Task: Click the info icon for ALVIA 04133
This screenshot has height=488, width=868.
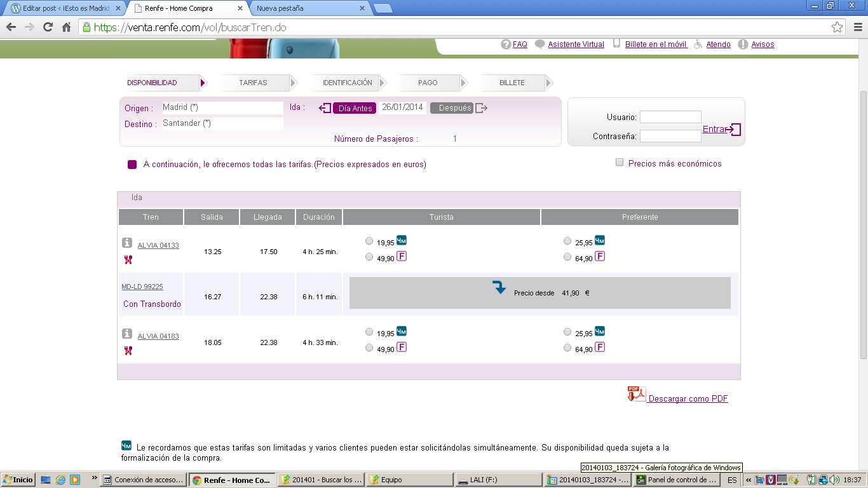Action: tap(127, 243)
